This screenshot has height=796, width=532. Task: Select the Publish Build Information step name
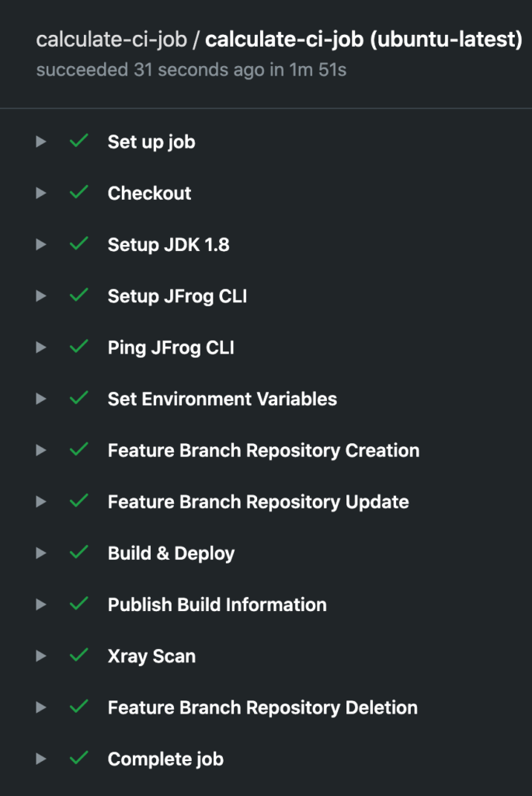(217, 604)
